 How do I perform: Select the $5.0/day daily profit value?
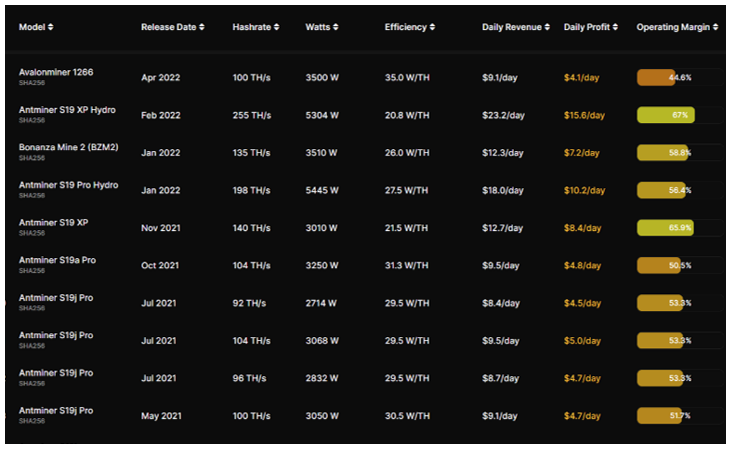click(582, 341)
